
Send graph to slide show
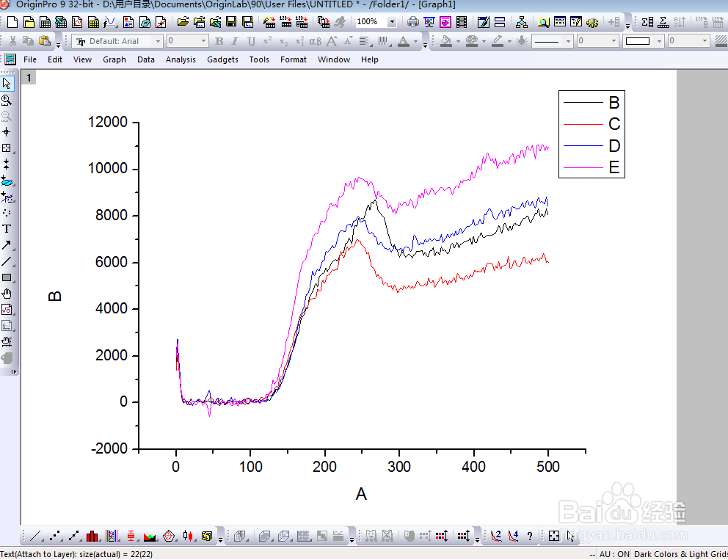point(429,22)
